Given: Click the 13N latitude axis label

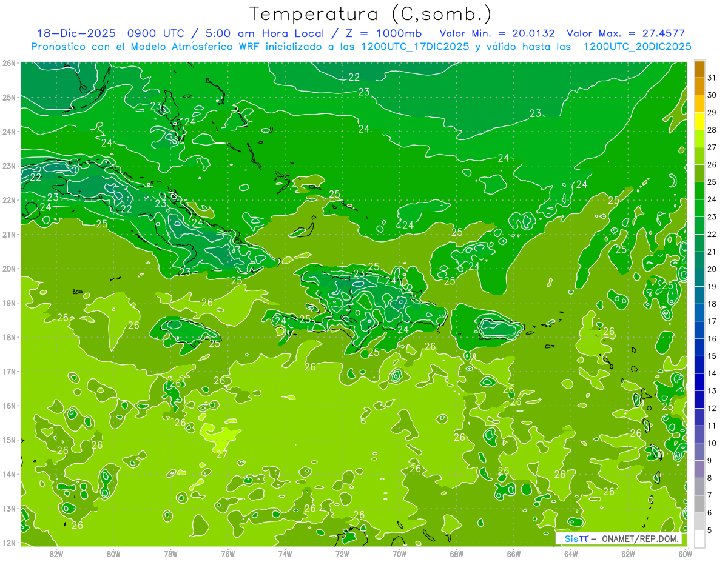Looking at the screenshot, I should (x=9, y=509).
